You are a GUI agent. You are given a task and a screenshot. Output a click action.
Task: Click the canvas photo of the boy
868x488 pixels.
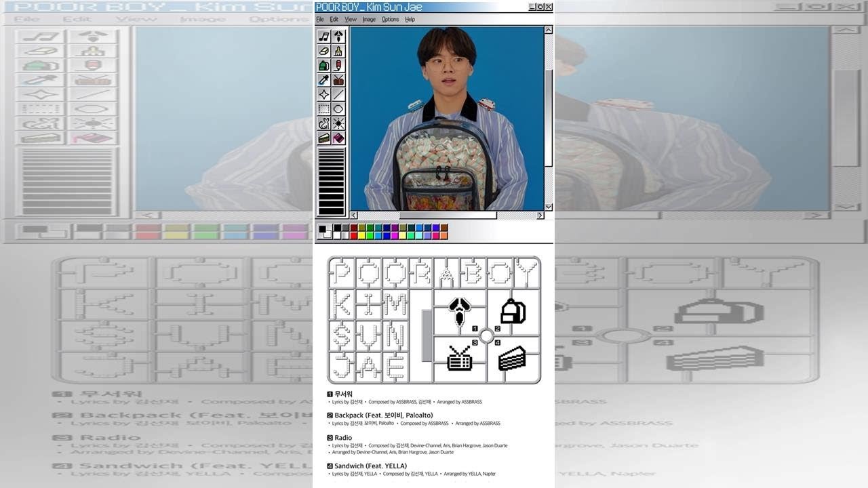[447, 119]
